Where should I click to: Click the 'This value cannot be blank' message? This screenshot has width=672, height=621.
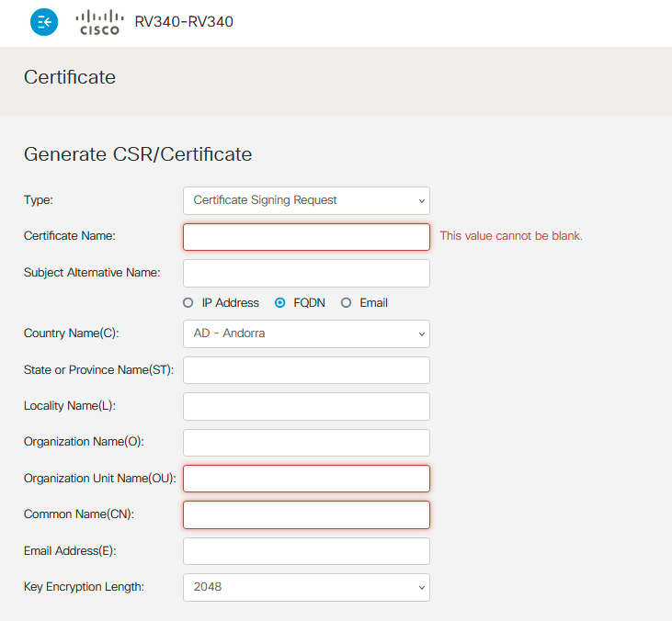pos(511,236)
